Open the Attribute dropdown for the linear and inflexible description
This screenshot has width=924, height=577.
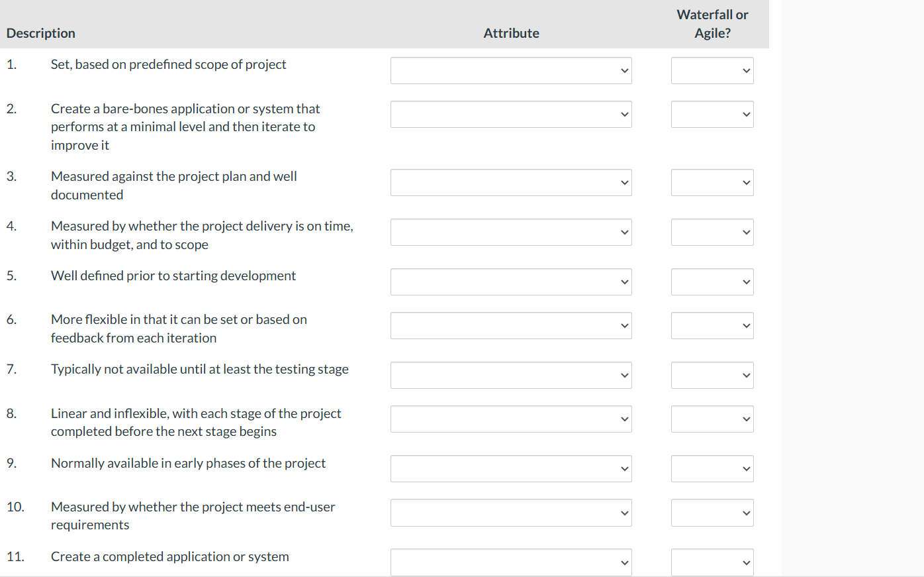click(x=511, y=419)
